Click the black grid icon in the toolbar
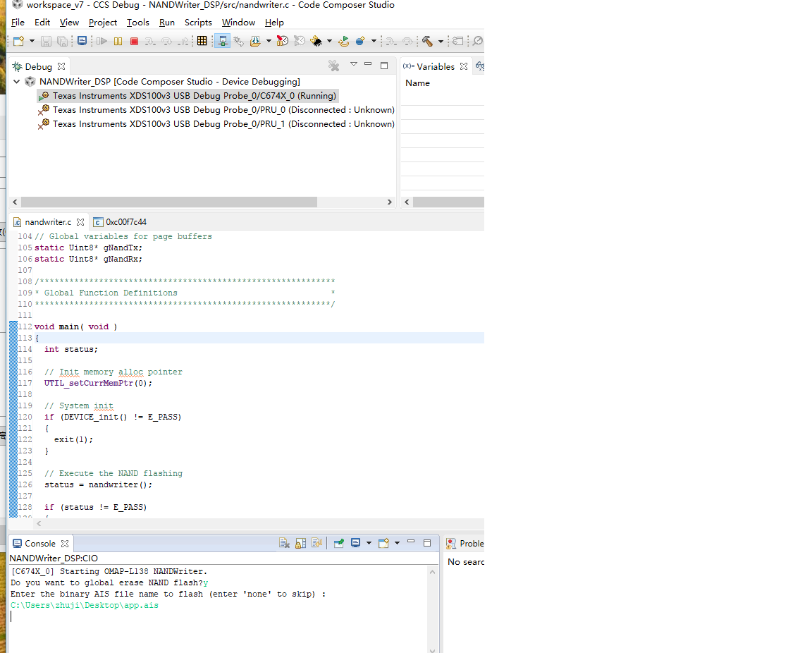812x653 pixels. [x=202, y=41]
